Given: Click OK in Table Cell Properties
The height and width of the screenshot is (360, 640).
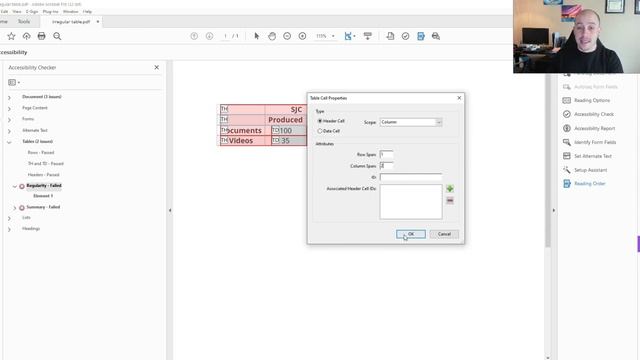Looking at the screenshot, I should [411, 234].
